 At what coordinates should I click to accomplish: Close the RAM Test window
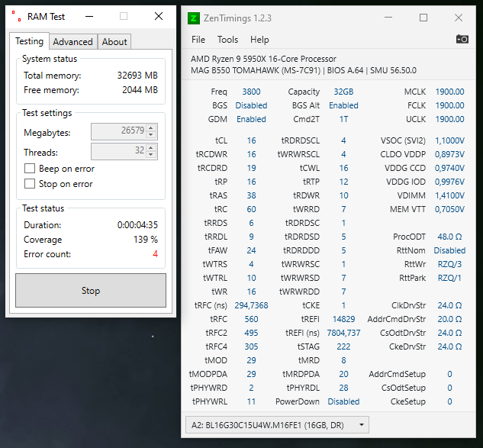pyautogui.click(x=159, y=16)
